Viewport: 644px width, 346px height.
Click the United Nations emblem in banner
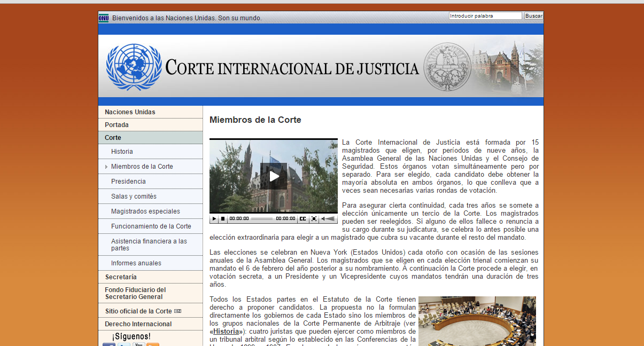[x=134, y=67]
